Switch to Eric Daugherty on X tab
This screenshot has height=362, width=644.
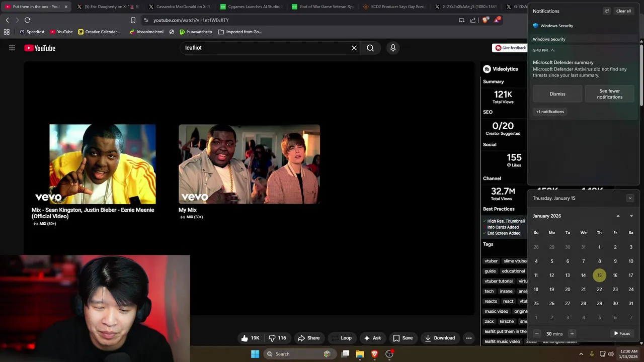click(x=108, y=7)
